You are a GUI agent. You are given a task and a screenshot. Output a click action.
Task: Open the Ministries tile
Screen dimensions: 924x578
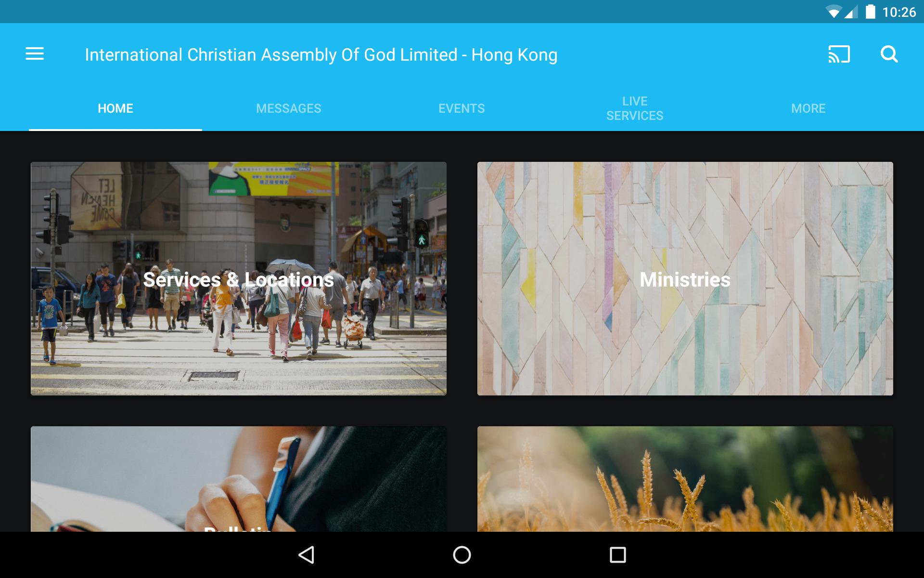[x=685, y=278]
